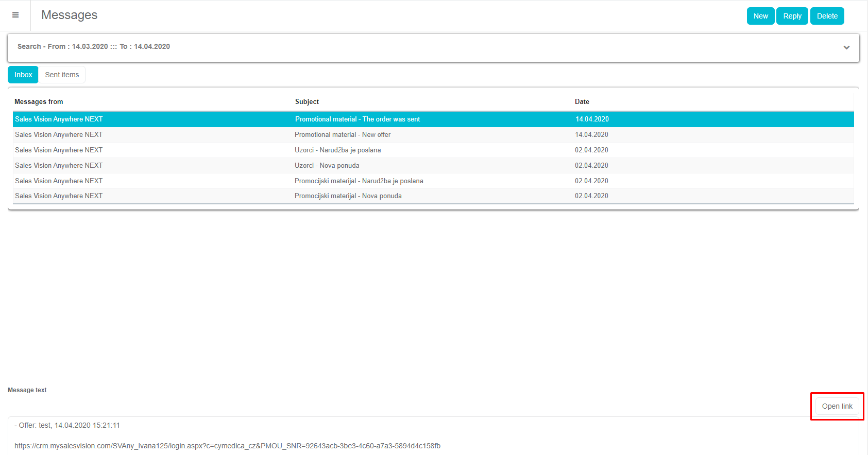Sort by the Date column header
Screen dimensions: 868x455
pyautogui.click(x=582, y=102)
